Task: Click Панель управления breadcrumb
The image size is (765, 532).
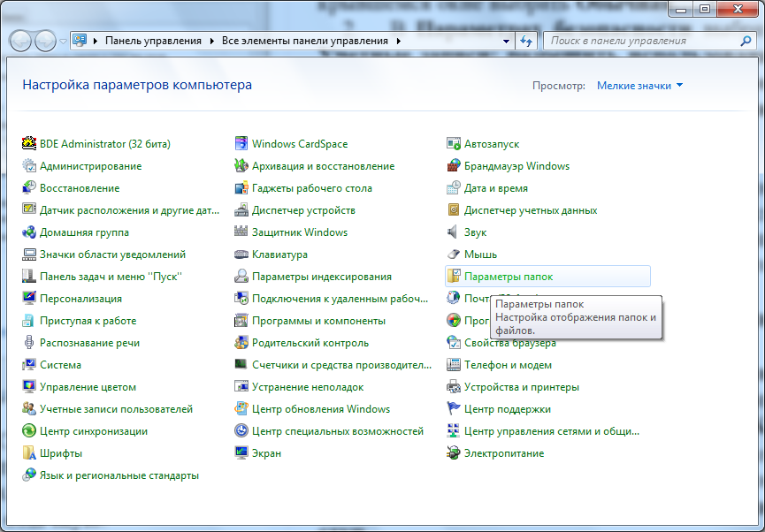Action: pyautogui.click(x=153, y=41)
